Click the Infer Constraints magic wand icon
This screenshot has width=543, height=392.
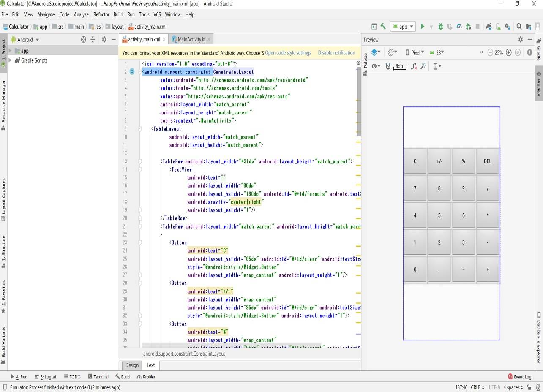(423, 66)
